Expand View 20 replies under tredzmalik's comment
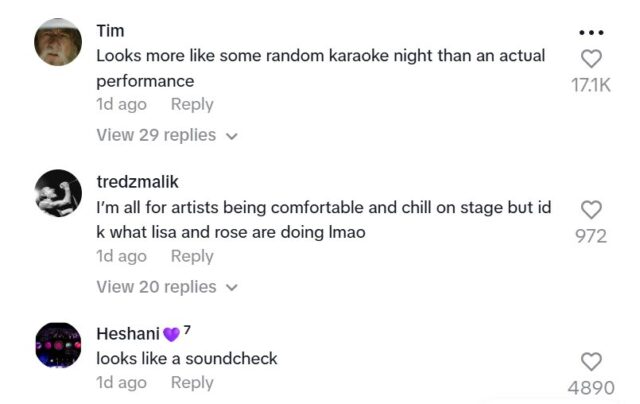 [x=156, y=287]
